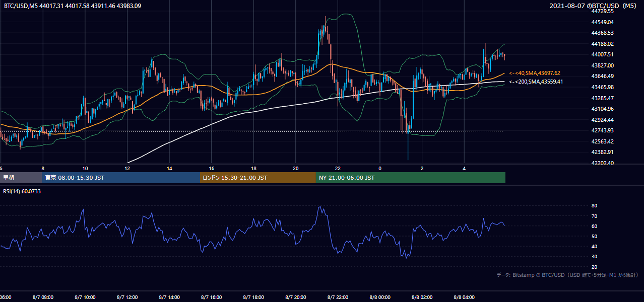The height and width of the screenshot is (302, 644).
Task: Click the bottom date label 8/7 08:00
Action: pos(43,297)
